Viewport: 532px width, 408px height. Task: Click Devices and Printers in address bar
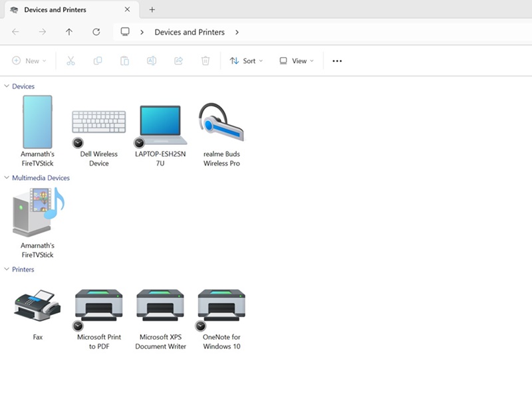pyautogui.click(x=190, y=32)
